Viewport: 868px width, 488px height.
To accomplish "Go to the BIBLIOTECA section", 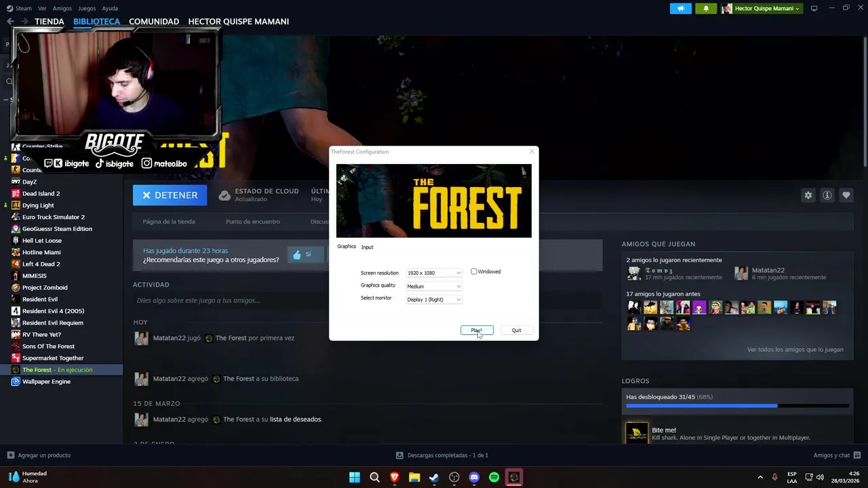I will tap(96, 22).
